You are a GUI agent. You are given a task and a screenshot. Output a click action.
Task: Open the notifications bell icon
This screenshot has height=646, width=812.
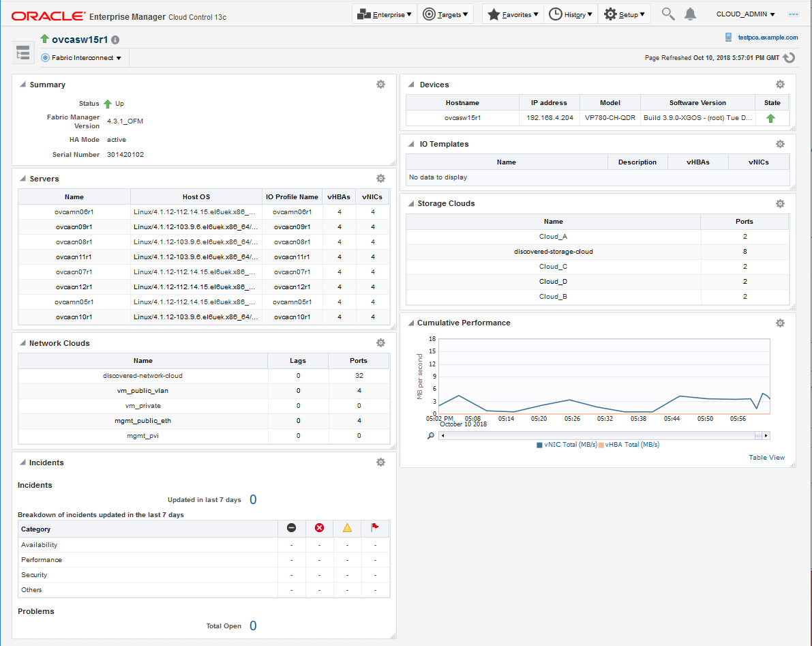[691, 14]
